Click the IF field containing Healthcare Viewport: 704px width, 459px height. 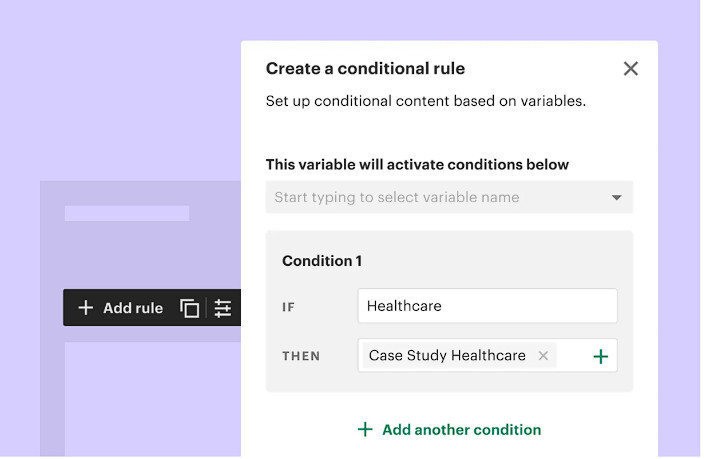click(487, 306)
